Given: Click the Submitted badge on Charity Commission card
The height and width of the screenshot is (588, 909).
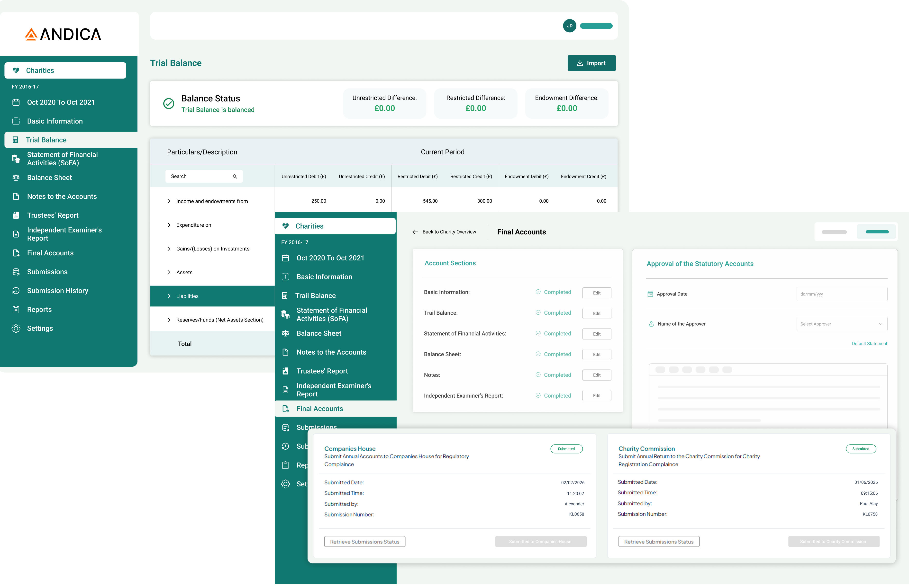Looking at the screenshot, I should coord(861,449).
